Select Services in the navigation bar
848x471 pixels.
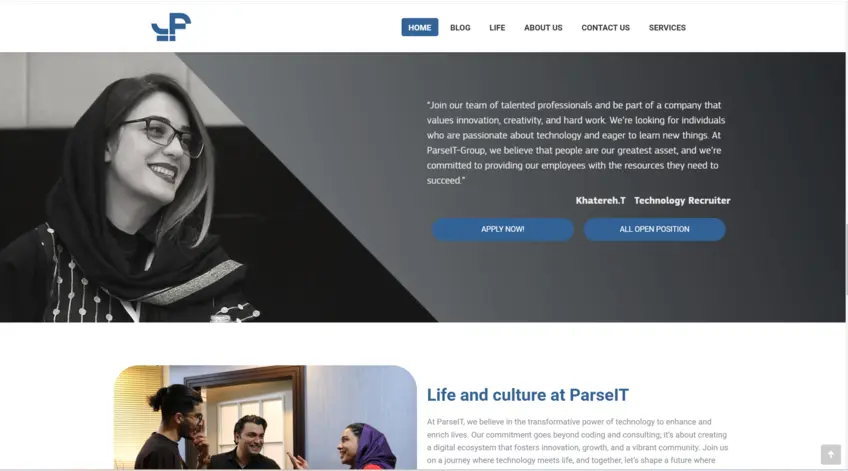[x=667, y=27]
